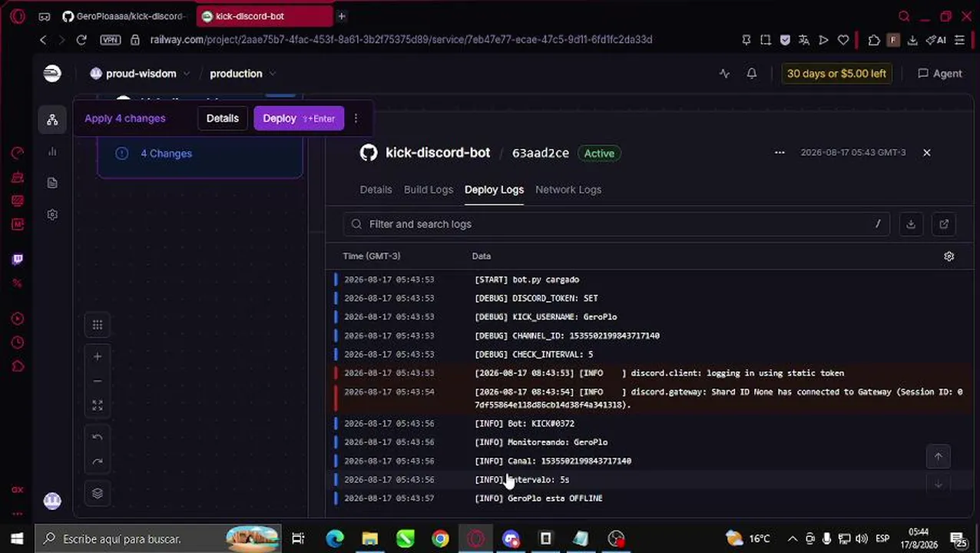Viewport: 980px width, 553px height.
Task: Open the user avatar at sidebar bottom
Action: click(52, 501)
